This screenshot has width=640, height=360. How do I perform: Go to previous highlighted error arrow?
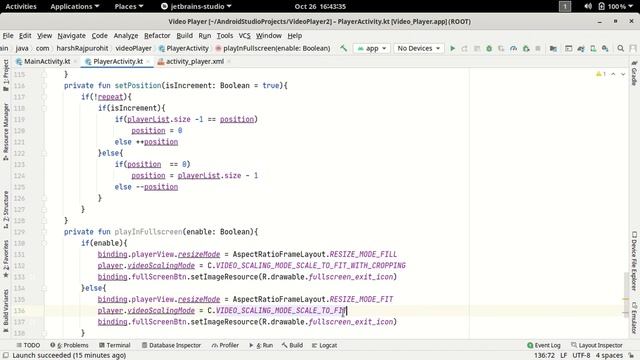point(613,74)
